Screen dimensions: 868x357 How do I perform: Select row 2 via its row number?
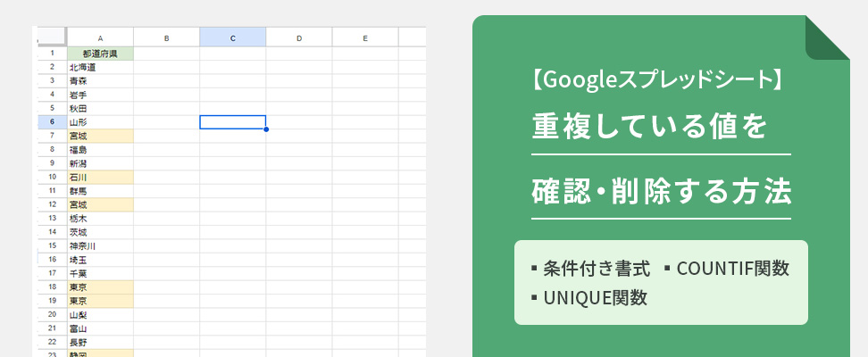coord(52,68)
